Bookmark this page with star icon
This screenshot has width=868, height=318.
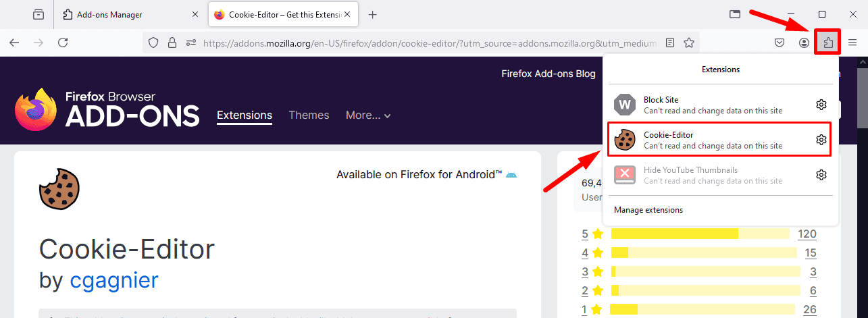pyautogui.click(x=688, y=43)
